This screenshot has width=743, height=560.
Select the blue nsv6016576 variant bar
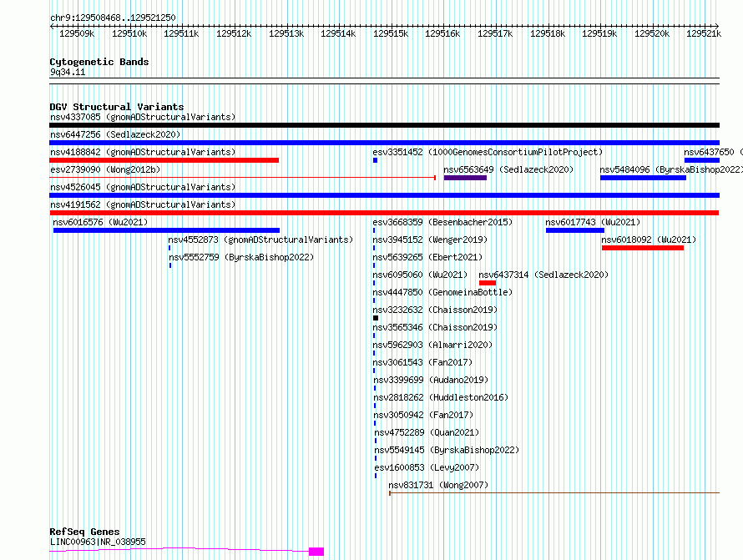click(x=166, y=230)
